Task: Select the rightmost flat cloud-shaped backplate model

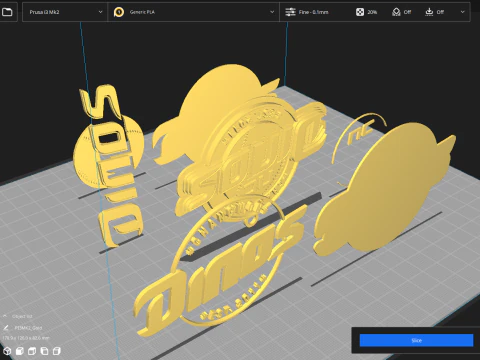Action: point(387,190)
